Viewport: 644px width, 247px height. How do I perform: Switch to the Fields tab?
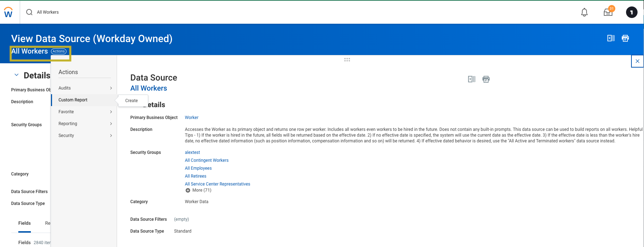click(x=24, y=223)
